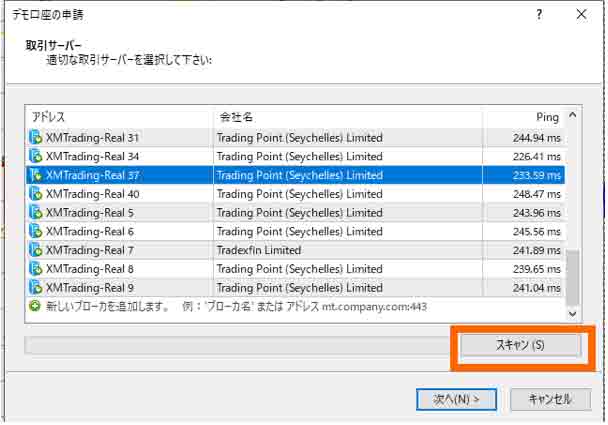Sort by the Ping column header
608x425 pixels.
pos(525,117)
